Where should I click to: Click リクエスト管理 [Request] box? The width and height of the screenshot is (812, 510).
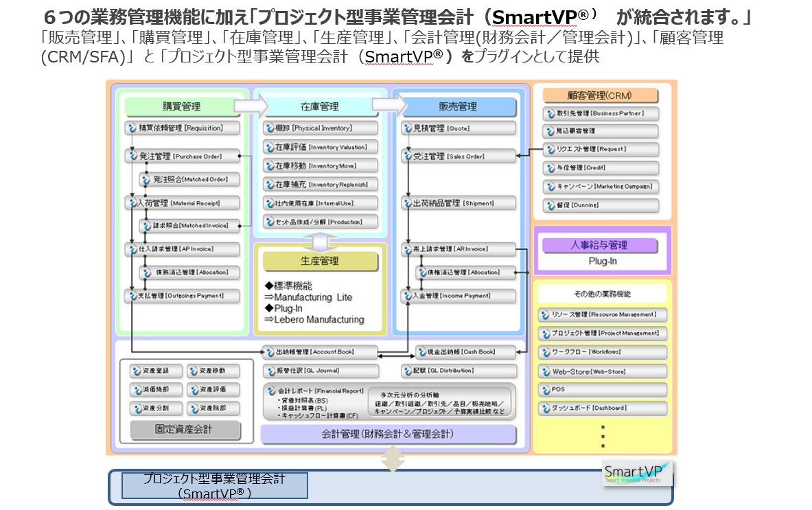pos(601,149)
